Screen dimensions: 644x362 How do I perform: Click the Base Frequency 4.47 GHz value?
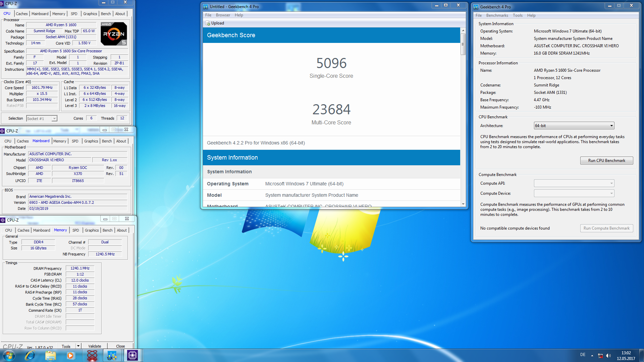pyautogui.click(x=542, y=100)
